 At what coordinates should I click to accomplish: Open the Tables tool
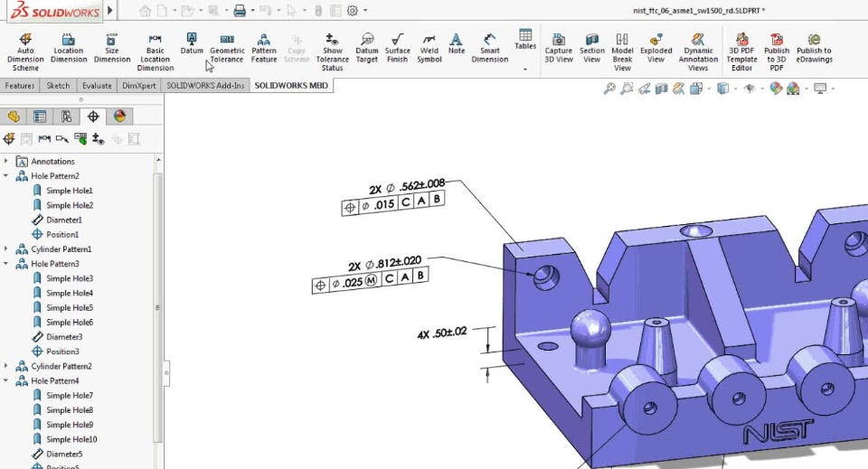pyautogui.click(x=525, y=39)
